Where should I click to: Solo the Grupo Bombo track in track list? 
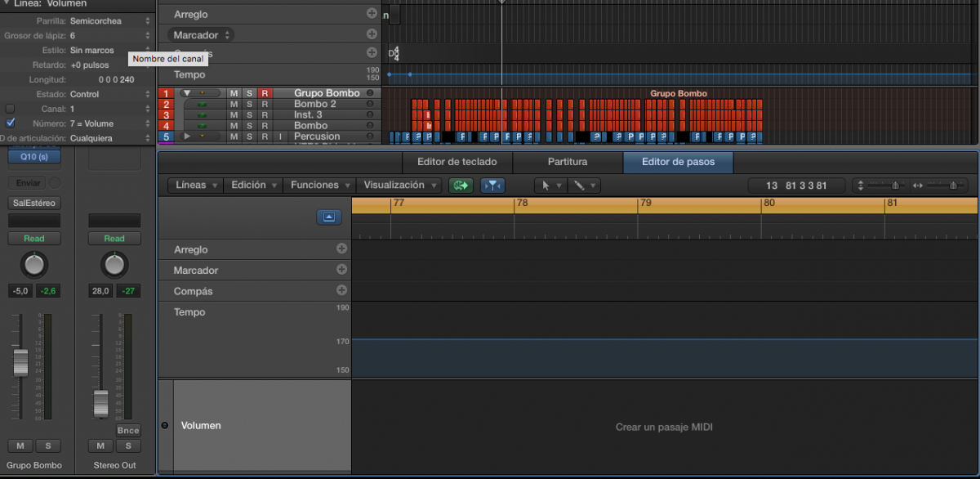tap(249, 94)
